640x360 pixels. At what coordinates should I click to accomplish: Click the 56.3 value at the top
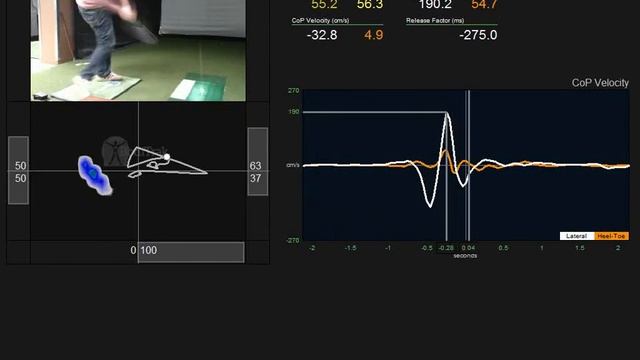coord(370,4)
